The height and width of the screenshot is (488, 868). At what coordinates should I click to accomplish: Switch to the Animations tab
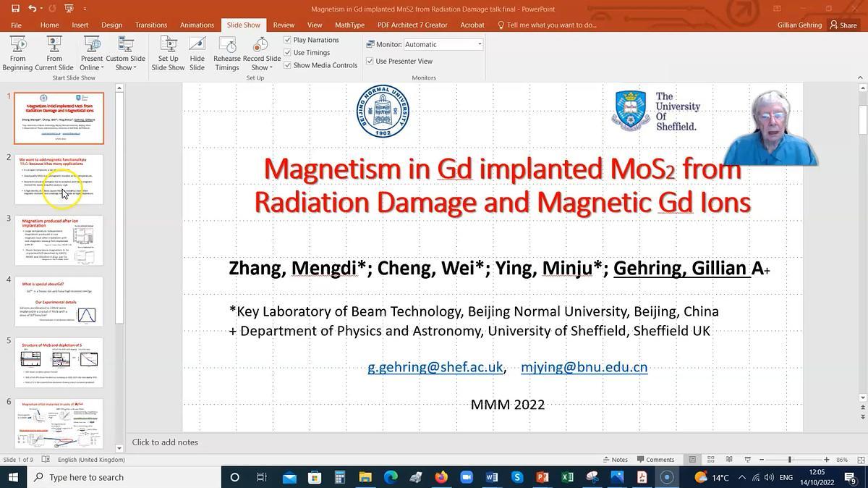tap(197, 25)
